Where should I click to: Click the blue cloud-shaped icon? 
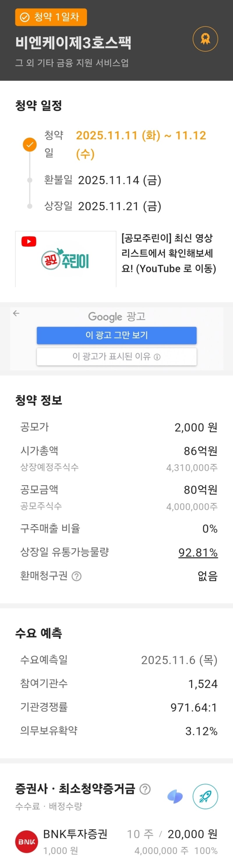click(x=175, y=797)
